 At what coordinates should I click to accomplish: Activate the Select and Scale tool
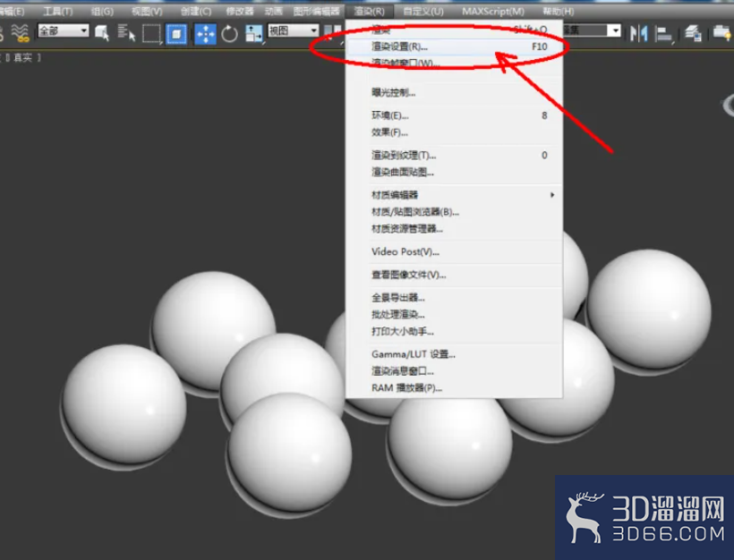pyautogui.click(x=254, y=34)
